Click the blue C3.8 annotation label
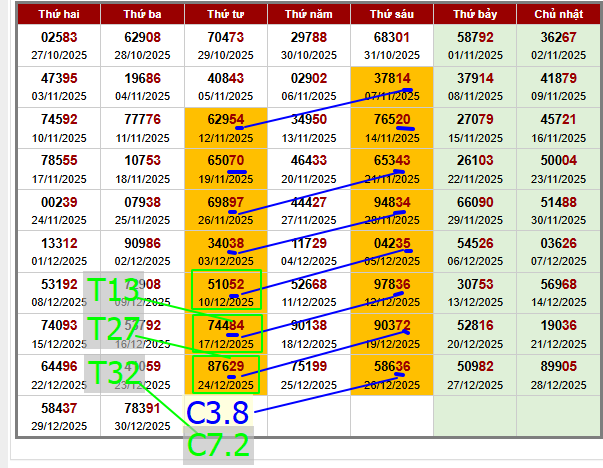This screenshot has width=603, height=468. click(x=218, y=412)
